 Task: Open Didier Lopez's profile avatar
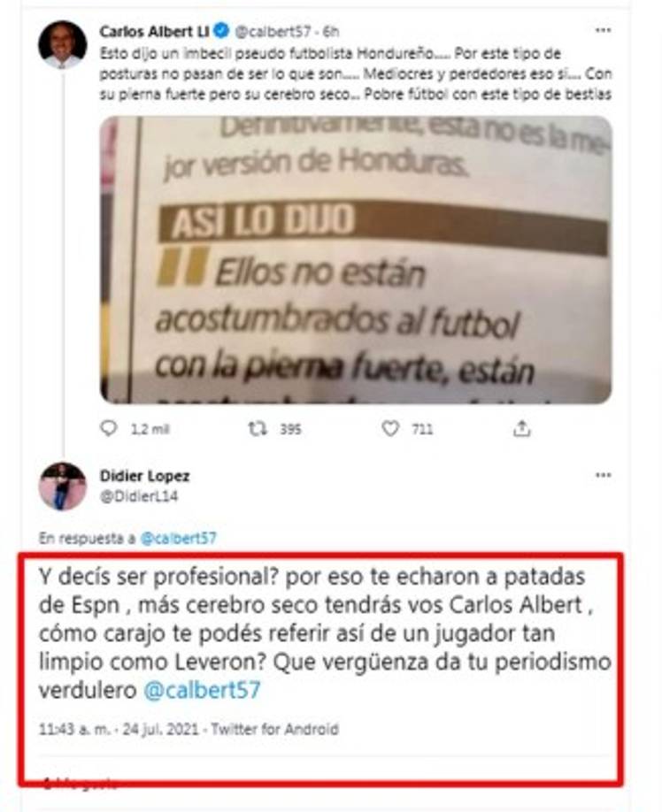63,486
